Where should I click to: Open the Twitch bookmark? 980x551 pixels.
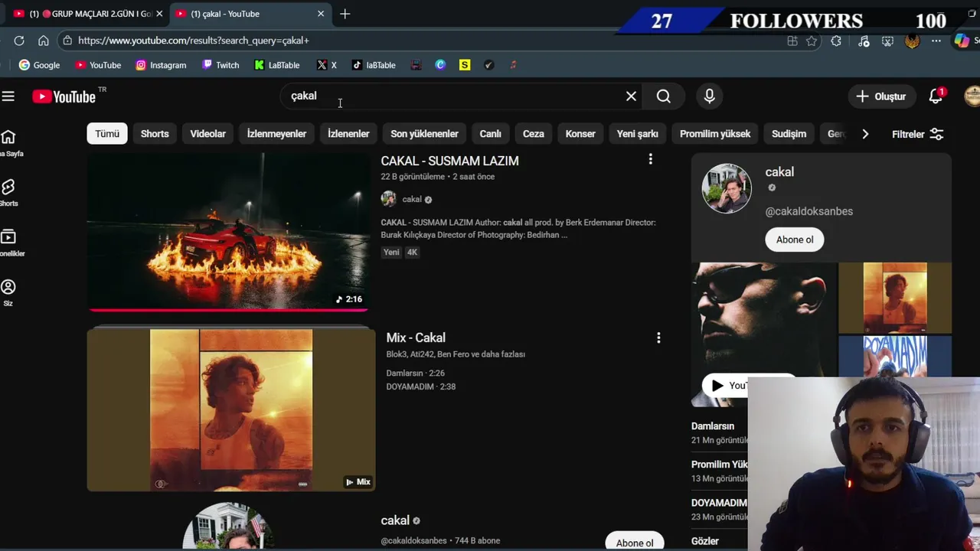coord(220,65)
